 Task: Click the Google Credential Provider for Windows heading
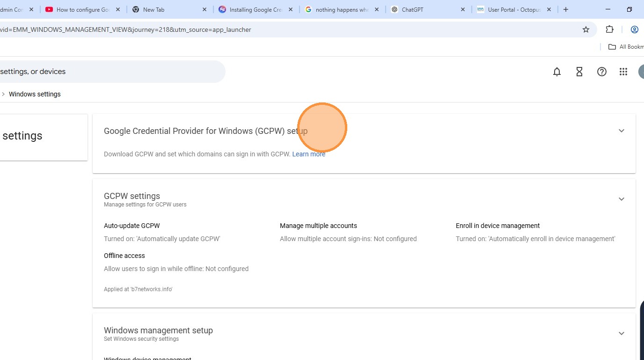pyautogui.click(x=205, y=131)
